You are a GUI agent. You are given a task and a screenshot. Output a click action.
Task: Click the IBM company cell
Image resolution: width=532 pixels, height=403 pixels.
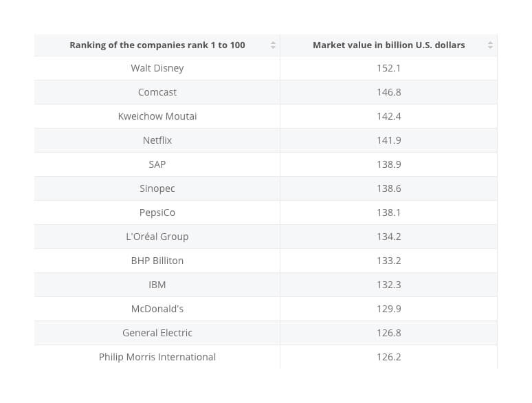click(x=157, y=285)
